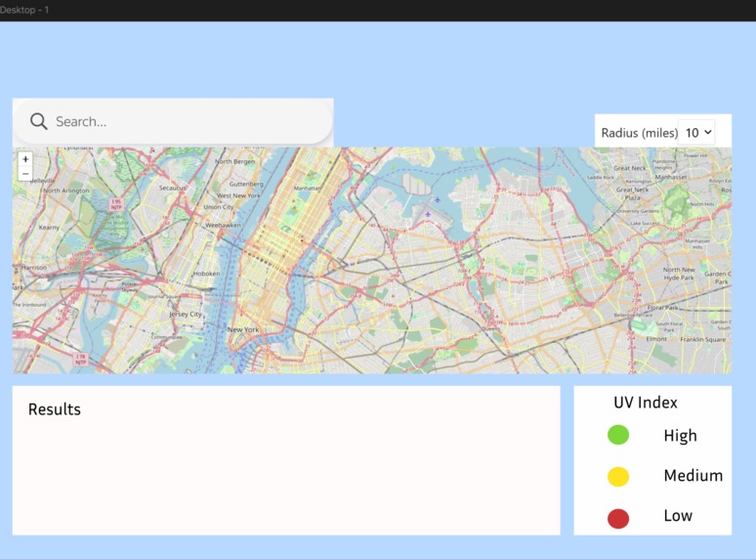Click the I 95 NJTP highway shield
The height and width of the screenshot is (560, 756).
(116, 204)
